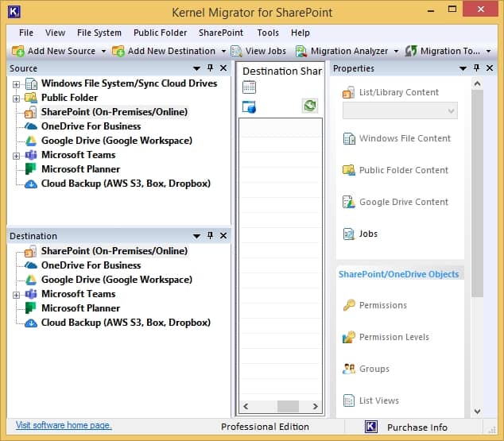
Task: Select Windows File System/Sync Cloud Drives source
Action: pyautogui.click(x=130, y=83)
